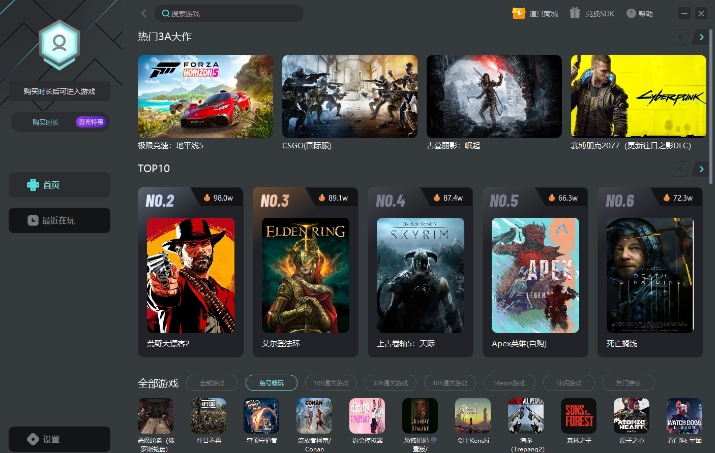Click the purple promo badge beside 购买时长

pyautogui.click(x=91, y=122)
